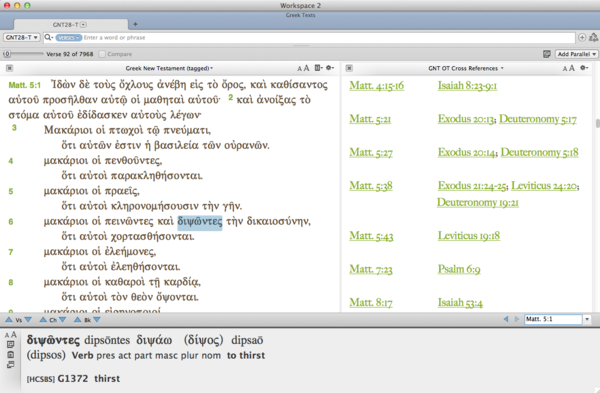
Task: Decrease text size in Cross References pane
Action: tap(565, 69)
